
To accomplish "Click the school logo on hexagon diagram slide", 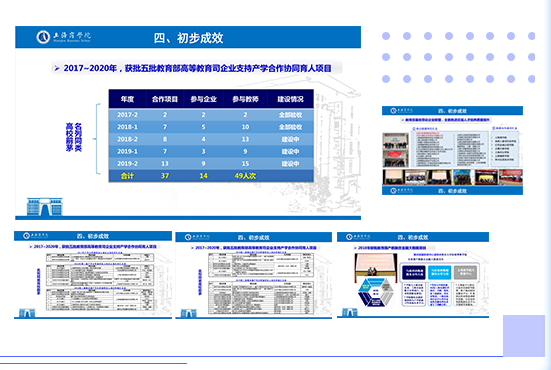I will [x=358, y=237].
